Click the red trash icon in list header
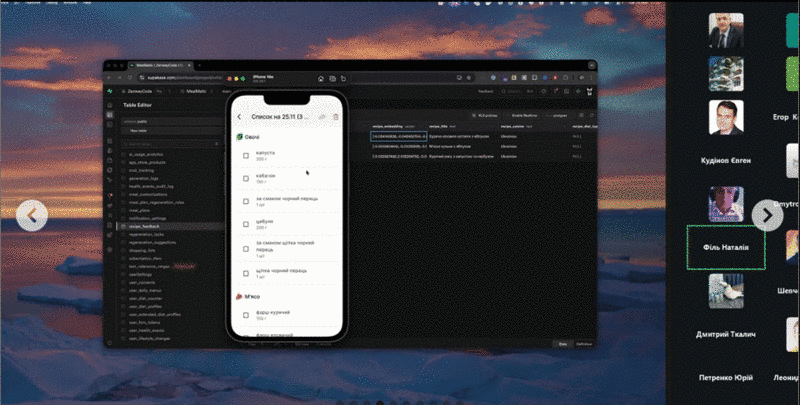The width and height of the screenshot is (800, 405). (336, 117)
